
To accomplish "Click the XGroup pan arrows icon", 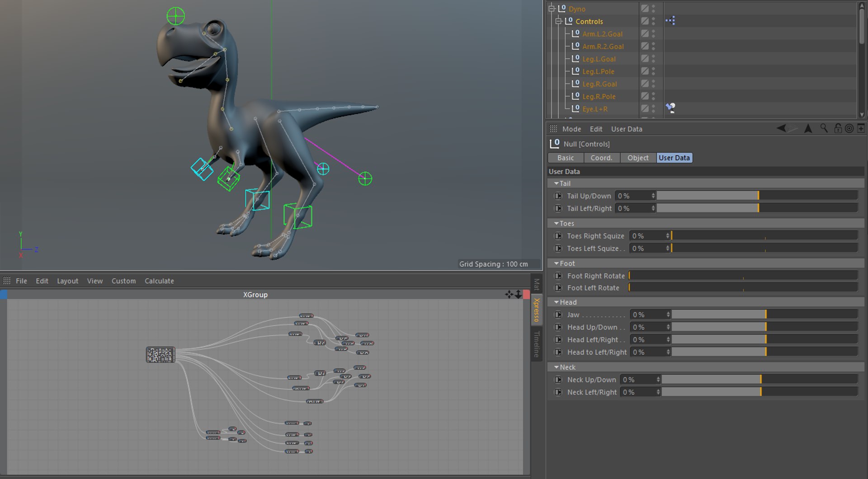I will (509, 295).
